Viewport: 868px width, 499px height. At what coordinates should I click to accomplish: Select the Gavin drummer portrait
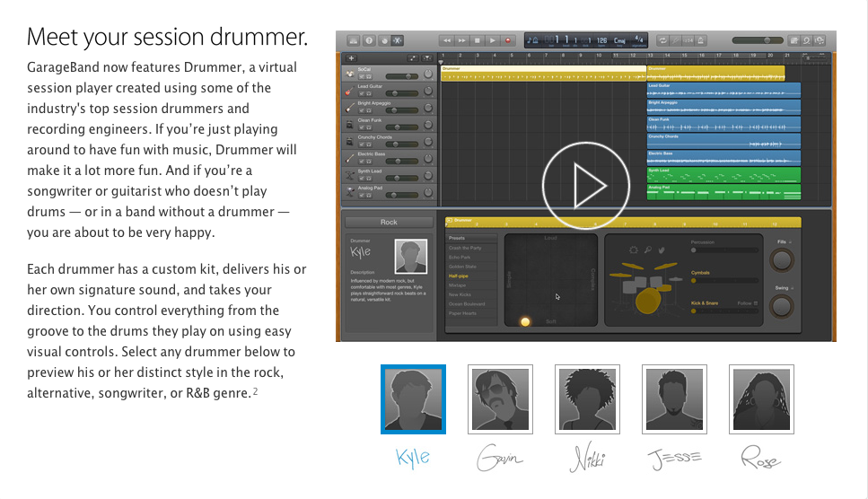pyautogui.click(x=500, y=400)
